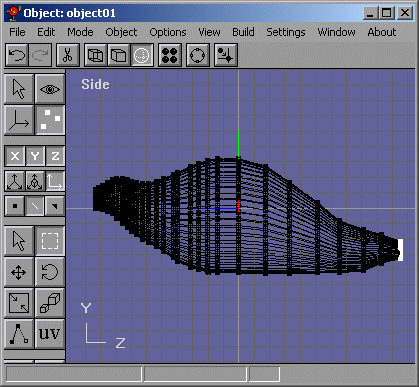
Task: Select the top arrow pointer tool
Action: (x=19, y=89)
